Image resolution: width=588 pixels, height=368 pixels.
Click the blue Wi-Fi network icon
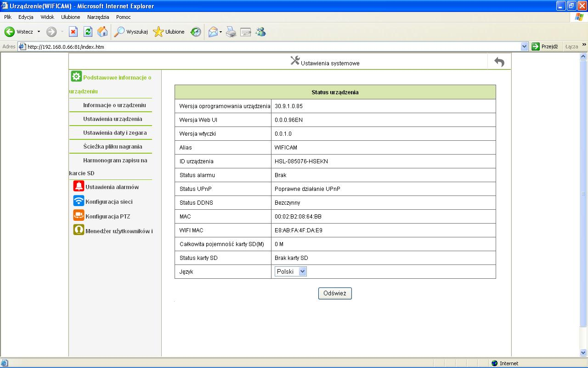click(x=79, y=201)
